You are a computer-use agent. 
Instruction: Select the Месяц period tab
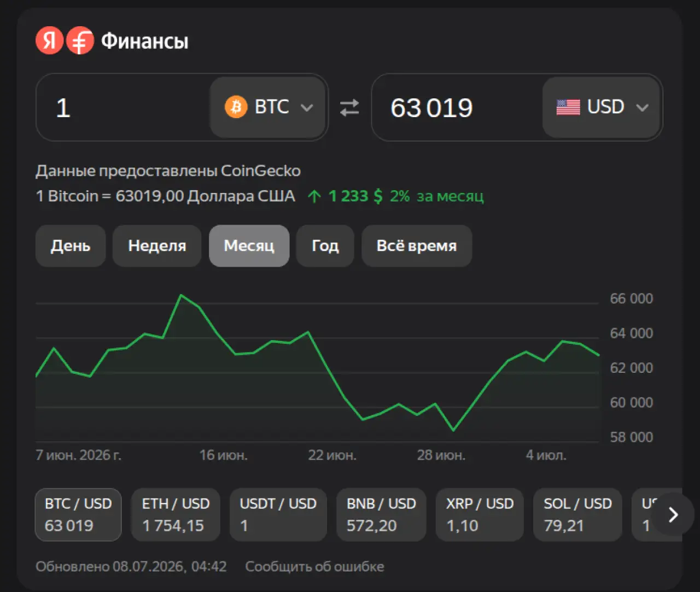pos(249,246)
